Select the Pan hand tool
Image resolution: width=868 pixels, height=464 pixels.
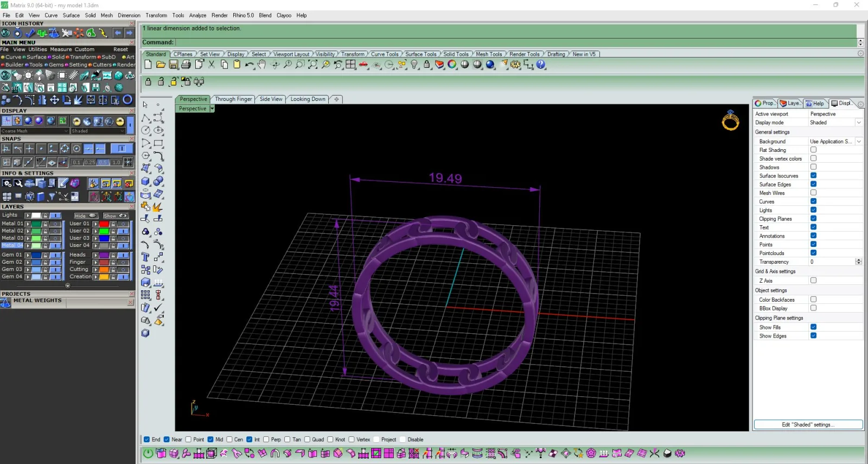[x=261, y=65]
